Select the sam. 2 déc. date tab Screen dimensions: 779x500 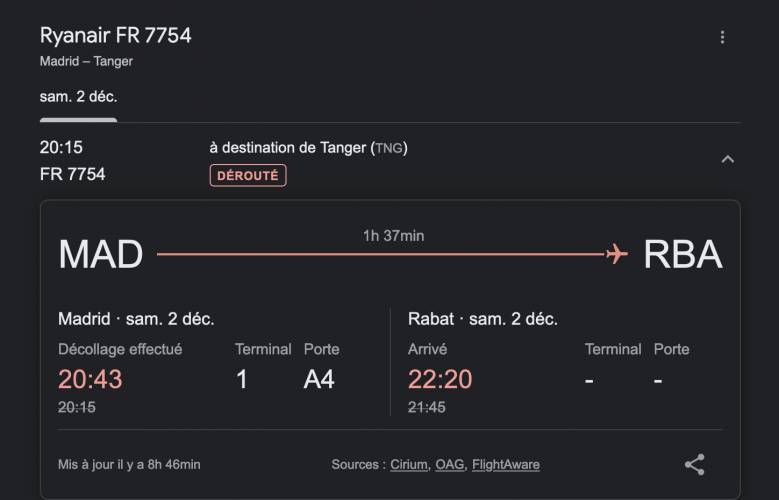click(78, 96)
